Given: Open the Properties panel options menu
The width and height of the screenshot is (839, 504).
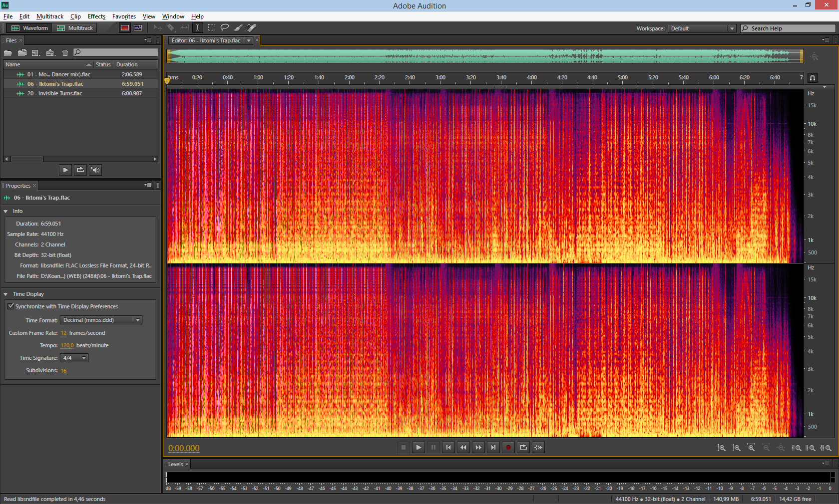Looking at the screenshot, I should tap(148, 185).
